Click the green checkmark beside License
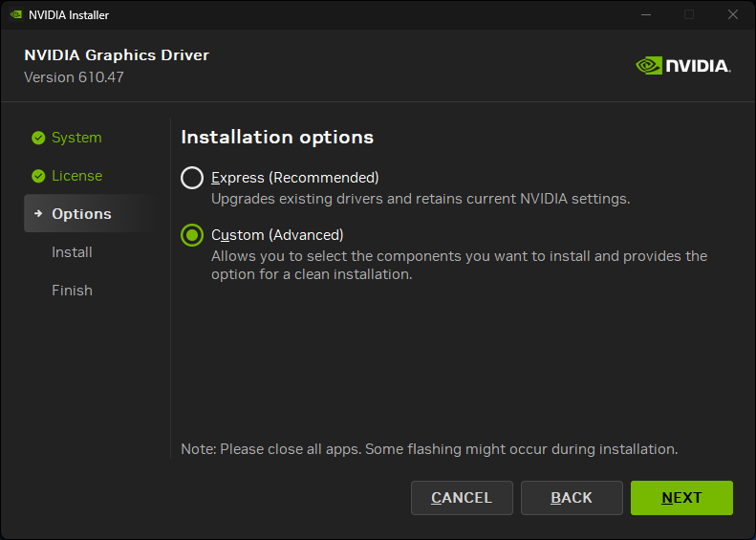Screen dimensions: 756x540 [x=38, y=176]
